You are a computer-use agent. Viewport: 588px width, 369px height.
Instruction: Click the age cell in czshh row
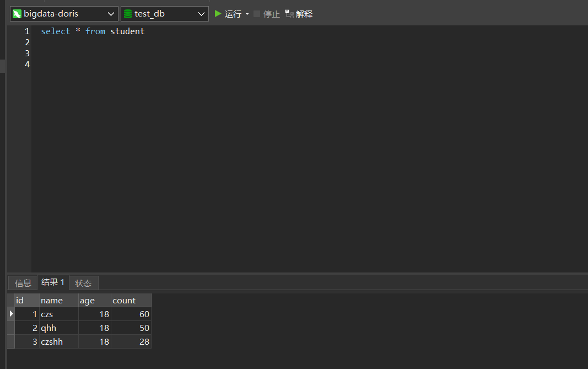(x=94, y=341)
